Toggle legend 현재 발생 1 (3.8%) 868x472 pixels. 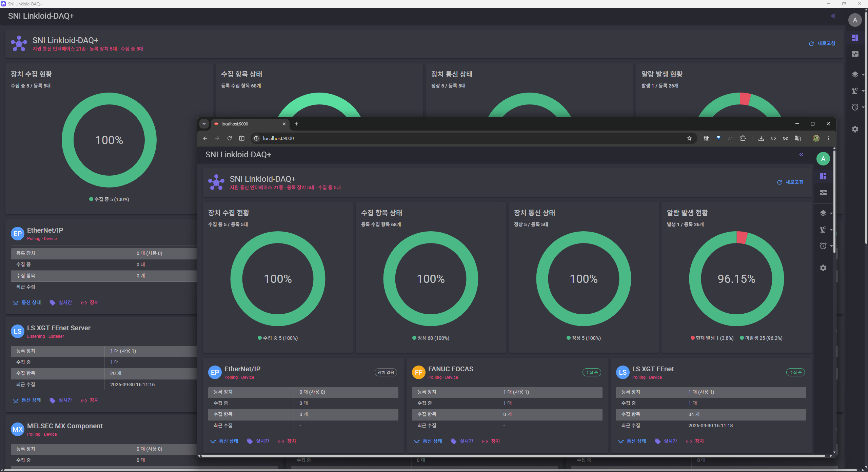coord(712,338)
